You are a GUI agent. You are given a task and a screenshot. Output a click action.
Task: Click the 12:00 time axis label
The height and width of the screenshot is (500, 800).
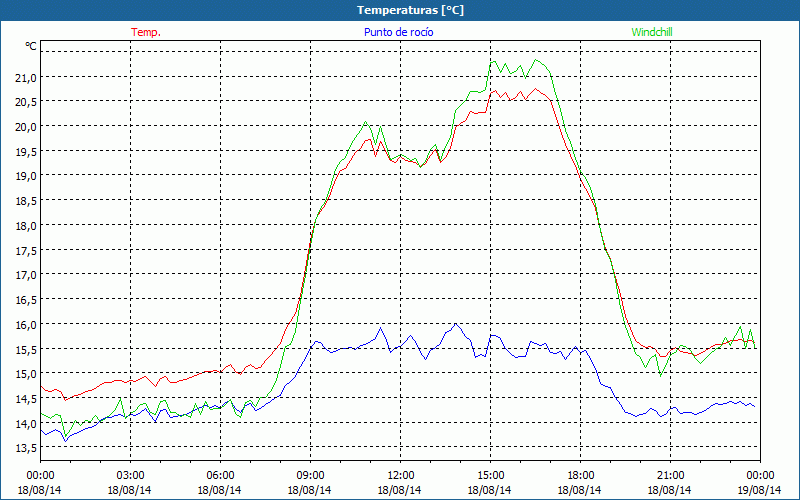point(401,475)
